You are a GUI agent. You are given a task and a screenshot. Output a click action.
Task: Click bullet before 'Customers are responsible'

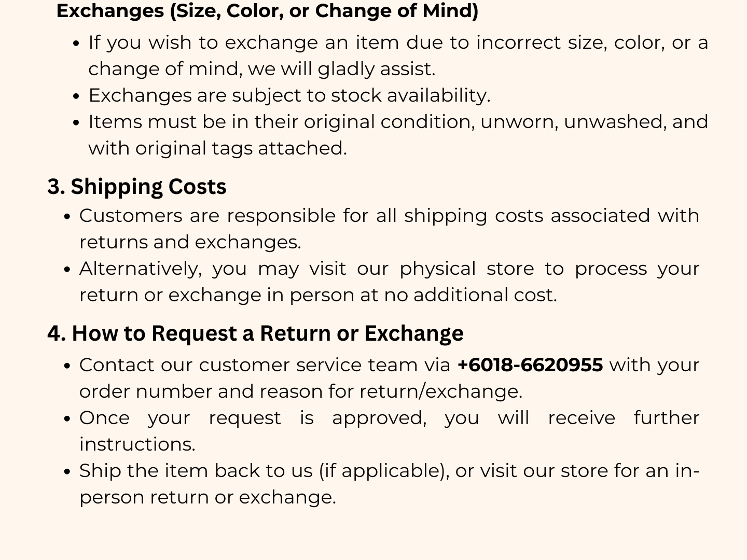[67, 217]
